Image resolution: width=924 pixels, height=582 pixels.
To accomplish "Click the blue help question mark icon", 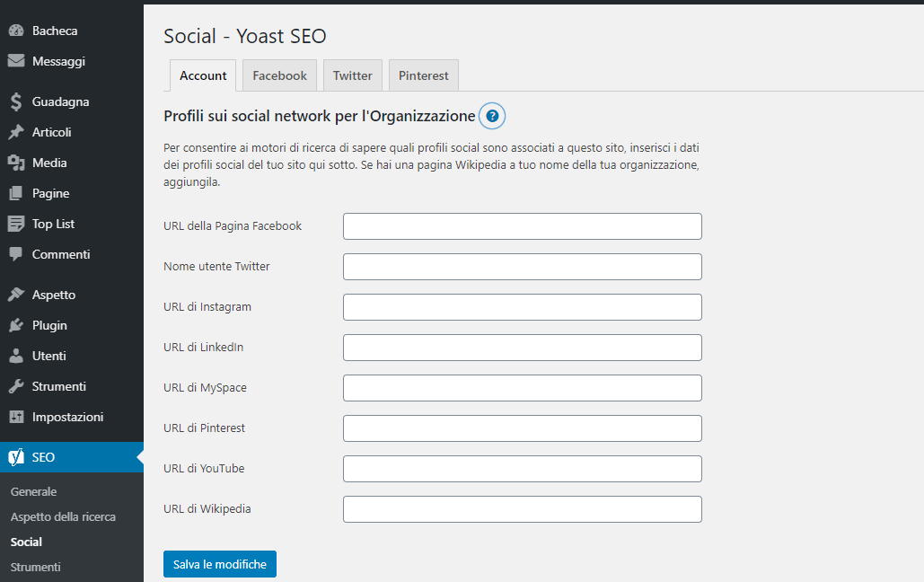I will pyautogui.click(x=492, y=116).
